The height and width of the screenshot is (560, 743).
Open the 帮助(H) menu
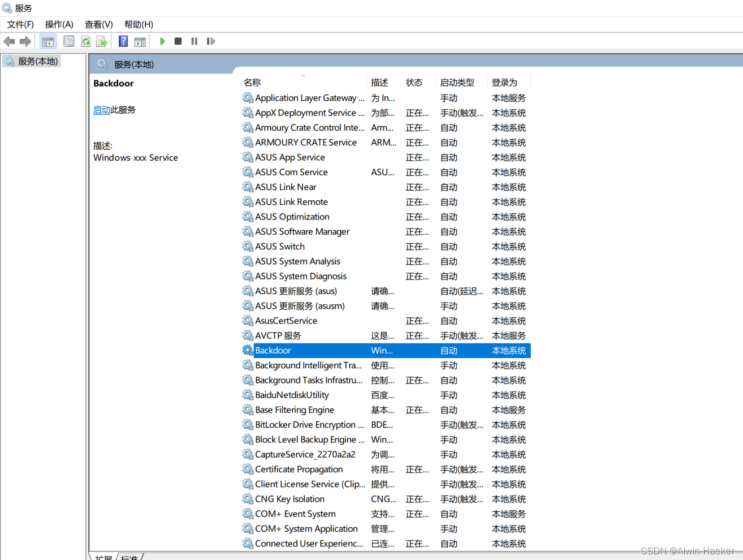click(x=139, y=24)
